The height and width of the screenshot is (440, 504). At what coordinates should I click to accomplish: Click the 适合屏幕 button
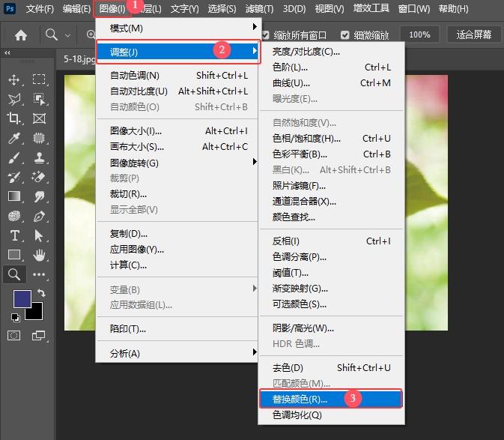(474, 34)
